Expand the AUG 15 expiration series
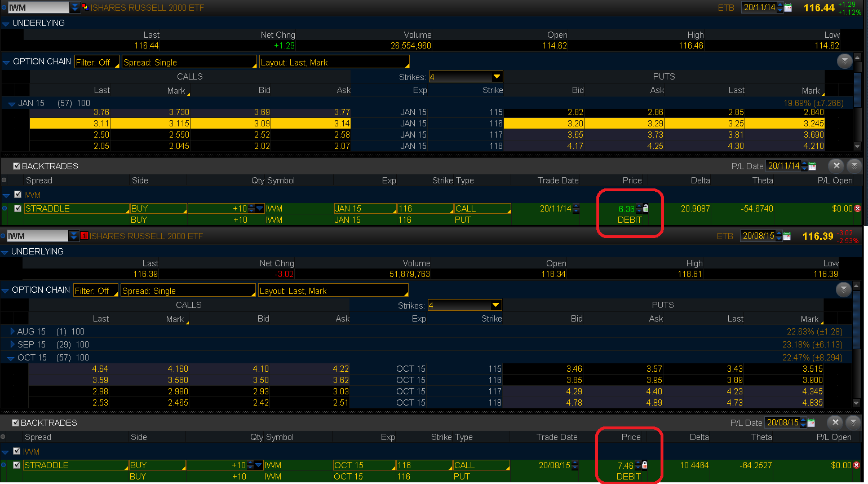 point(12,332)
